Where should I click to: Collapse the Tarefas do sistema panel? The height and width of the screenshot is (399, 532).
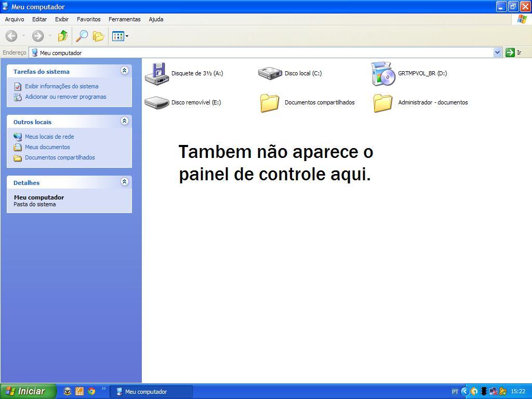125,71
